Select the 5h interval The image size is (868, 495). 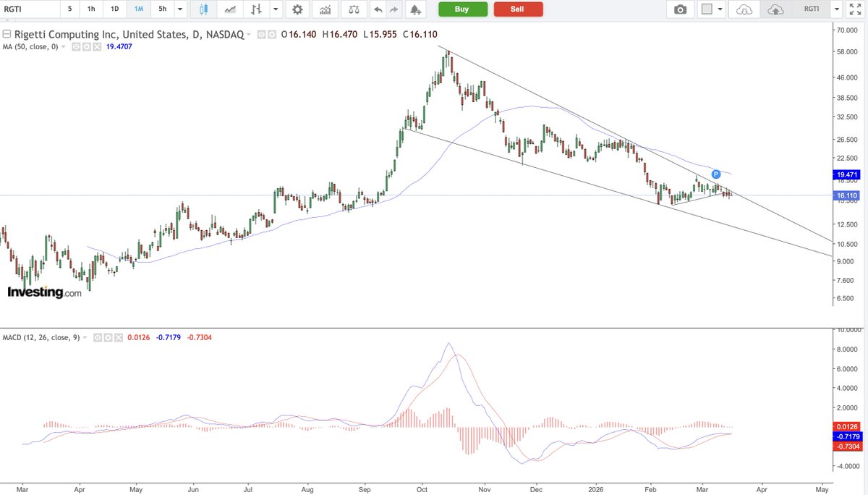pyautogui.click(x=162, y=9)
